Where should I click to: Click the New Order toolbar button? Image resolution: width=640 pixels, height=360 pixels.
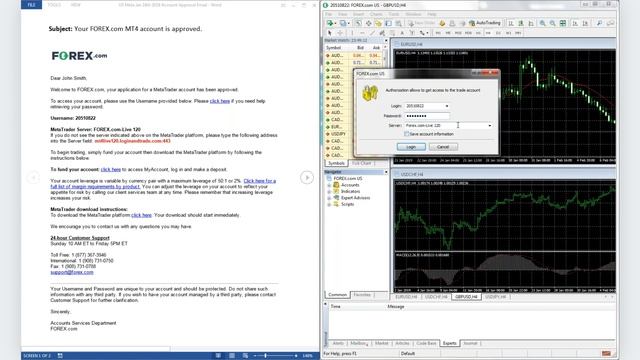tap(422, 23)
